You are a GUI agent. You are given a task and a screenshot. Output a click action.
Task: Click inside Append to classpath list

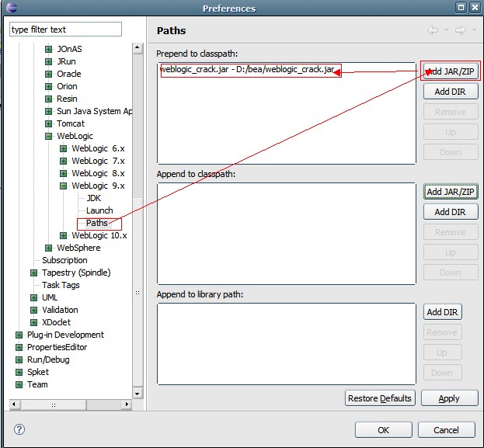pos(287,234)
